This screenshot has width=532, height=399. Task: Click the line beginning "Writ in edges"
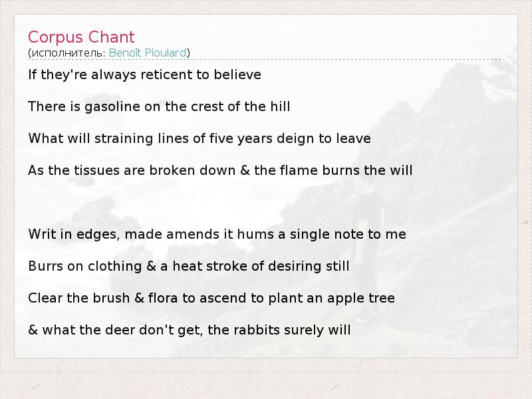217,234
